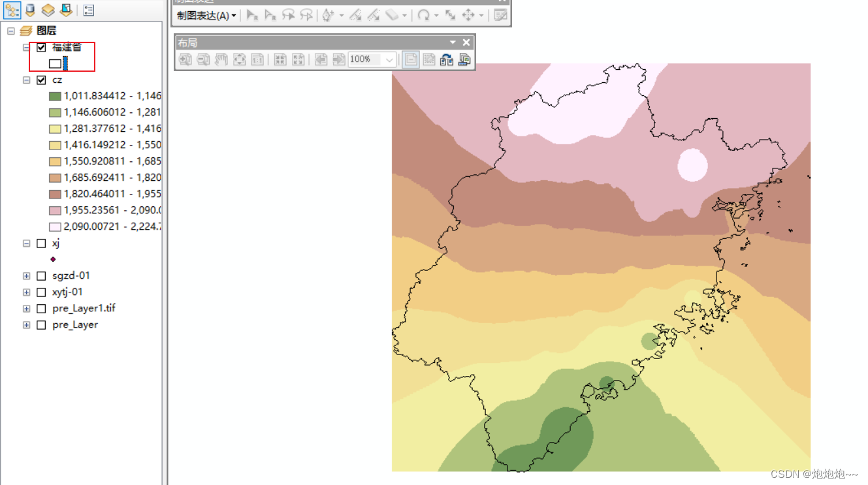Select List By Drawing Order view
868x485 pixels.
pyautogui.click(x=12, y=10)
